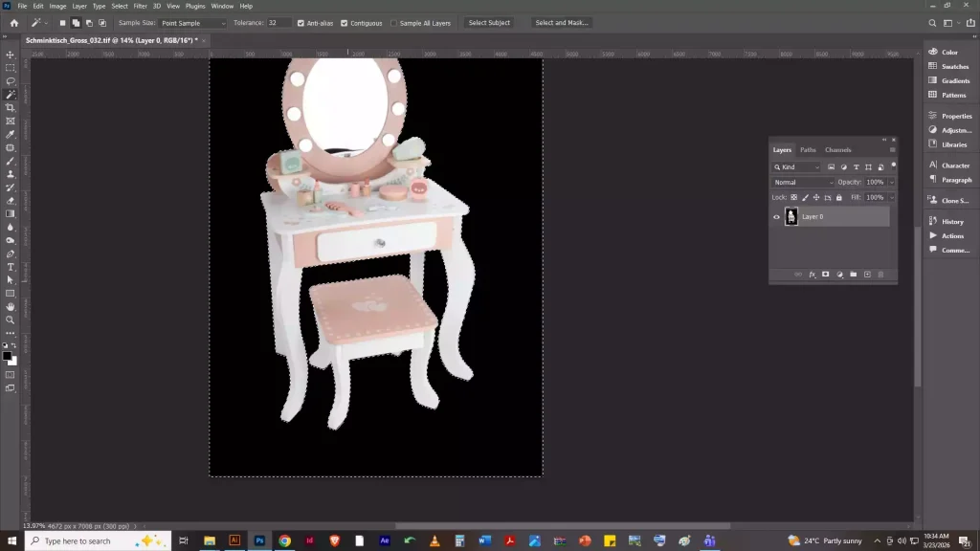Open the Normal blend mode dropdown
Image resolution: width=980 pixels, height=551 pixels.
tap(803, 183)
